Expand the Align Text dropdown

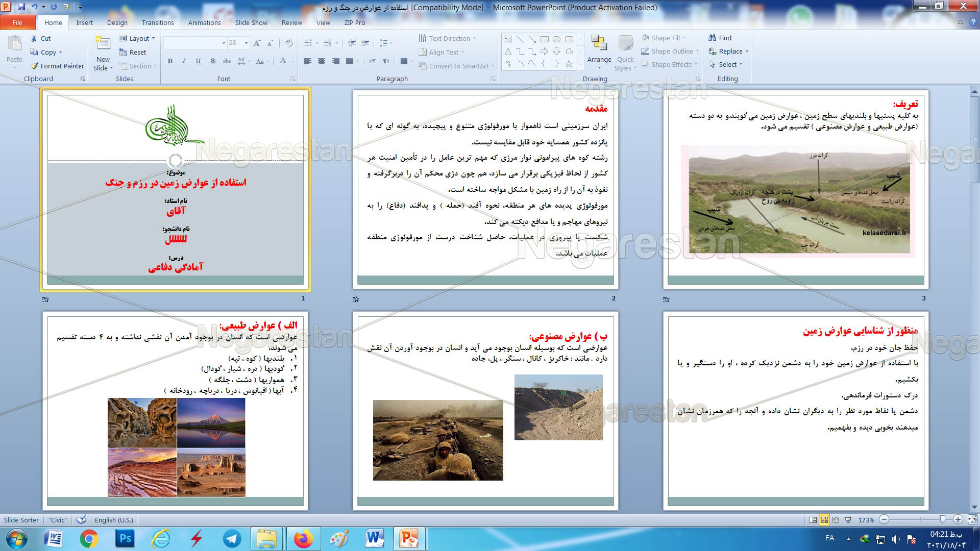point(442,52)
